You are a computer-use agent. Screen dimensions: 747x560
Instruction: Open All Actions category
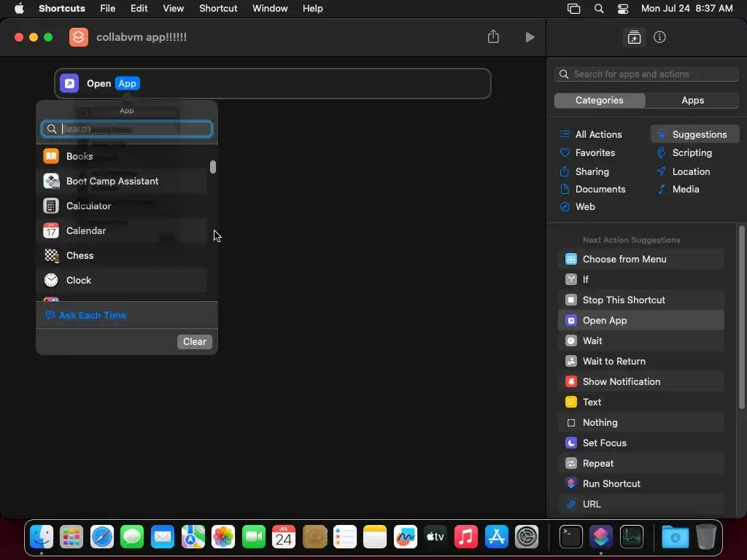click(591, 134)
